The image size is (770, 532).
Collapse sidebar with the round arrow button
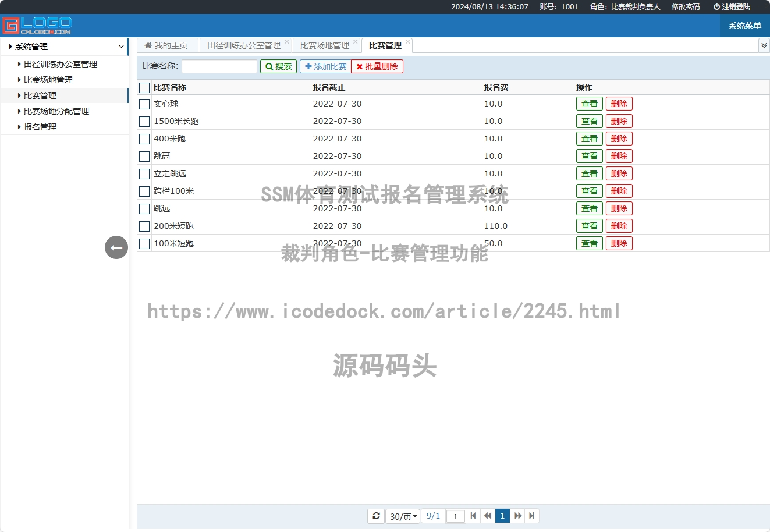click(116, 247)
